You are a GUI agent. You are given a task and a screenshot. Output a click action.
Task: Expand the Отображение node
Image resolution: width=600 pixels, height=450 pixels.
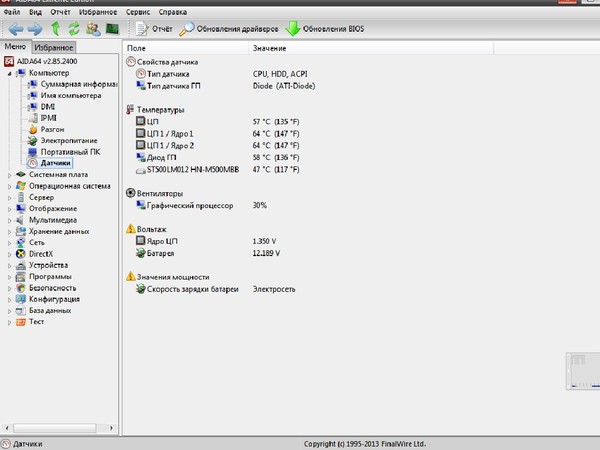[10, 209]
